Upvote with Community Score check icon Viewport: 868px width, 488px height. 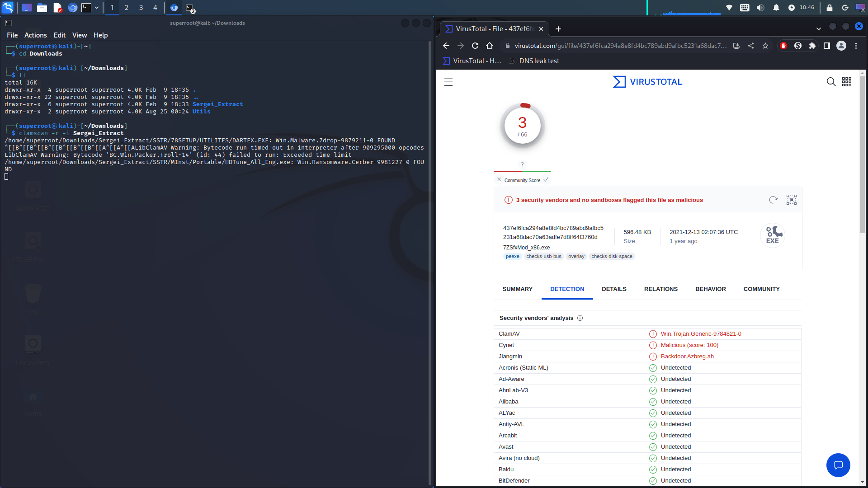tap(546, 180)
